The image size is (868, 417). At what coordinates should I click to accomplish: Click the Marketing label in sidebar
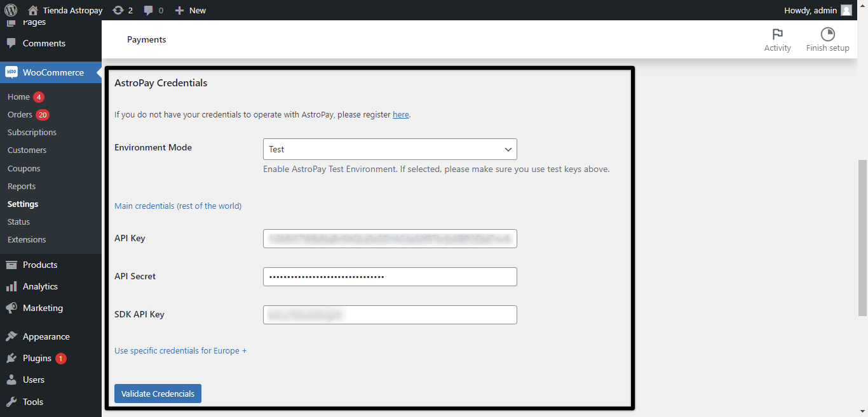click(43, 308)
